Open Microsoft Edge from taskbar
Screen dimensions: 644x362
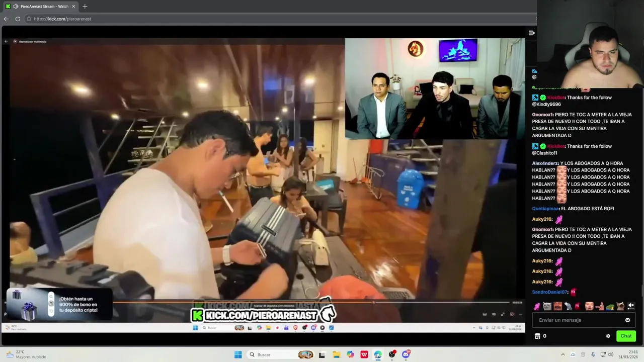coord(378,354)
